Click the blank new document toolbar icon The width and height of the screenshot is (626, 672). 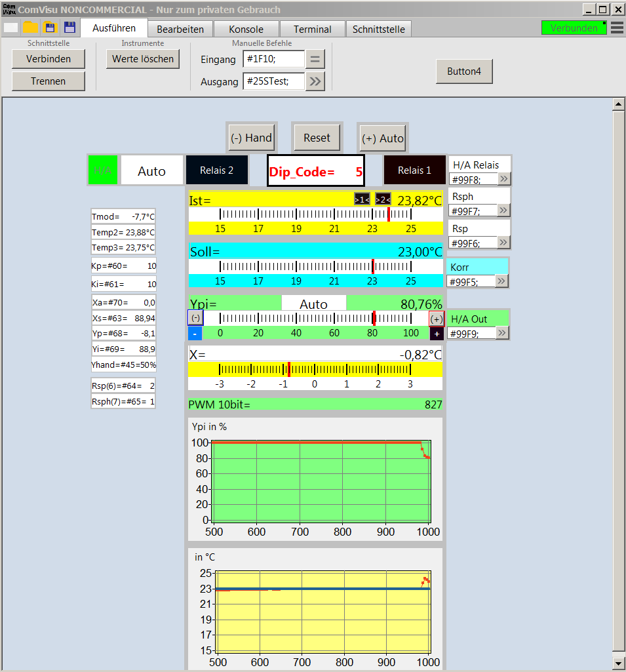tap(10, 28)
